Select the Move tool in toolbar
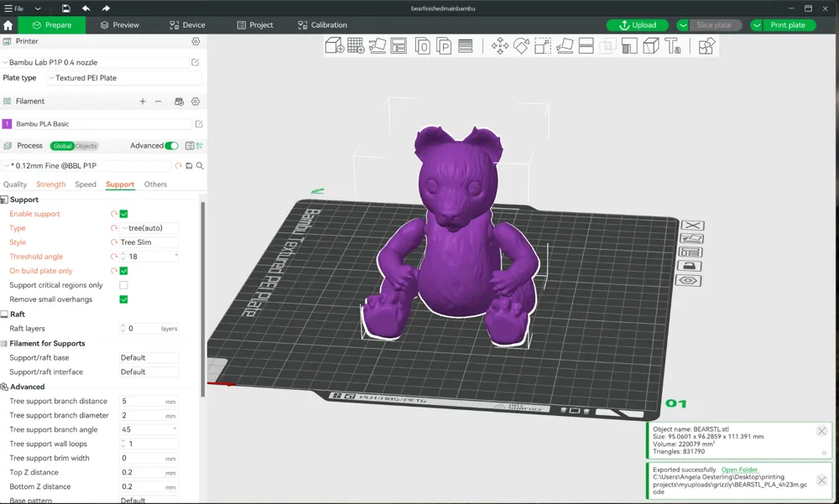 coord(500,46)
